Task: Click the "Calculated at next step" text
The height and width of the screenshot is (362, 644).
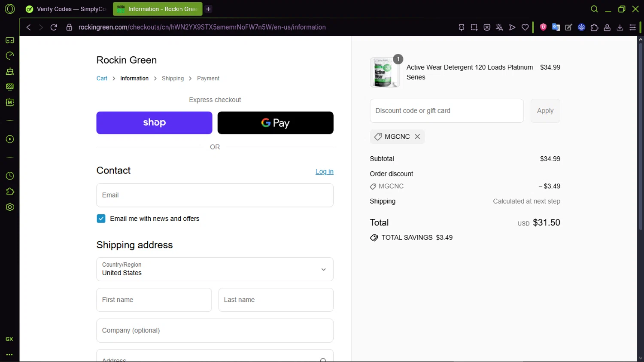Action: click(x=526, y=201)
